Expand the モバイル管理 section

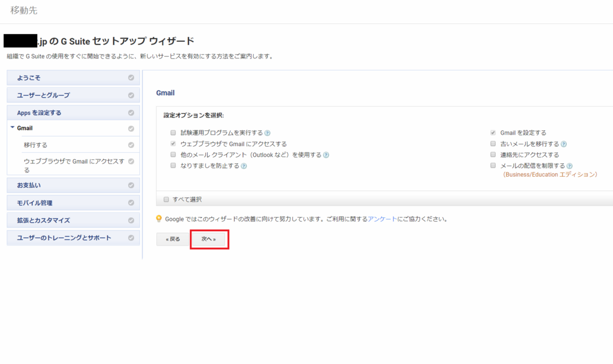point(36,202)
